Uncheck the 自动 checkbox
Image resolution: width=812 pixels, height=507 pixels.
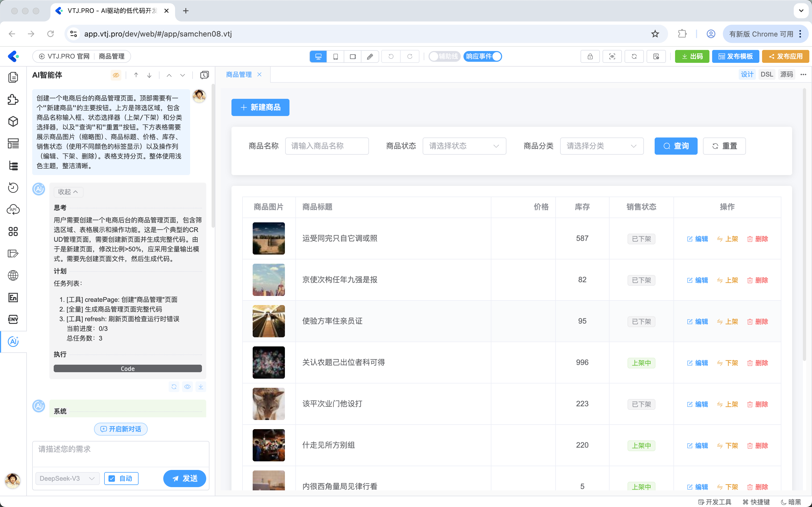[112, 479]
